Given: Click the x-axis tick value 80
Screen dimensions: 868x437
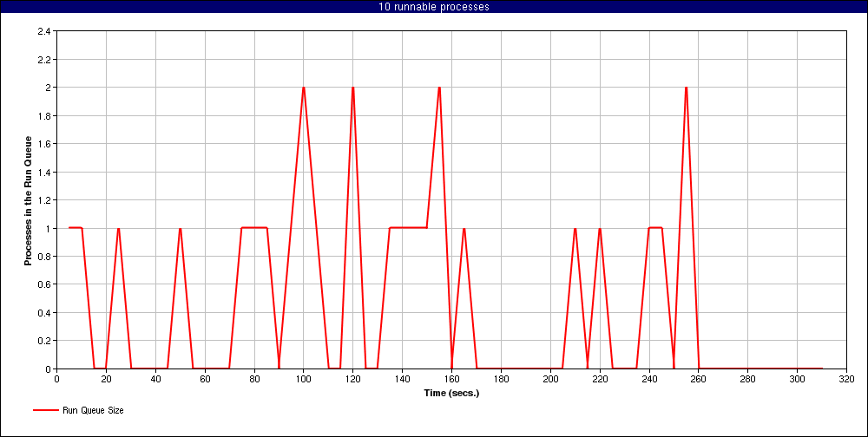Looking at the screenshot, I should tap(254, 379).
